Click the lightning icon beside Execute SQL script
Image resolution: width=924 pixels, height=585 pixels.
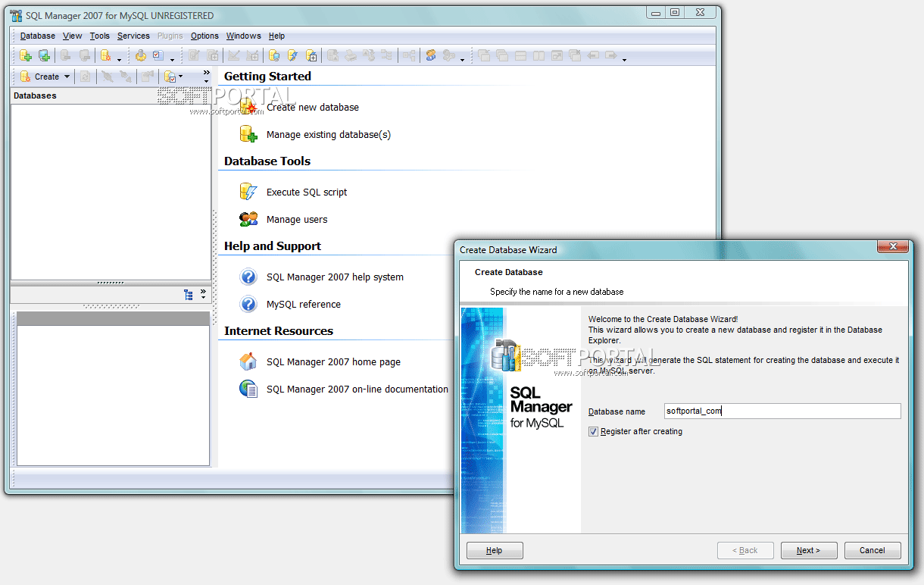[248, 192]
